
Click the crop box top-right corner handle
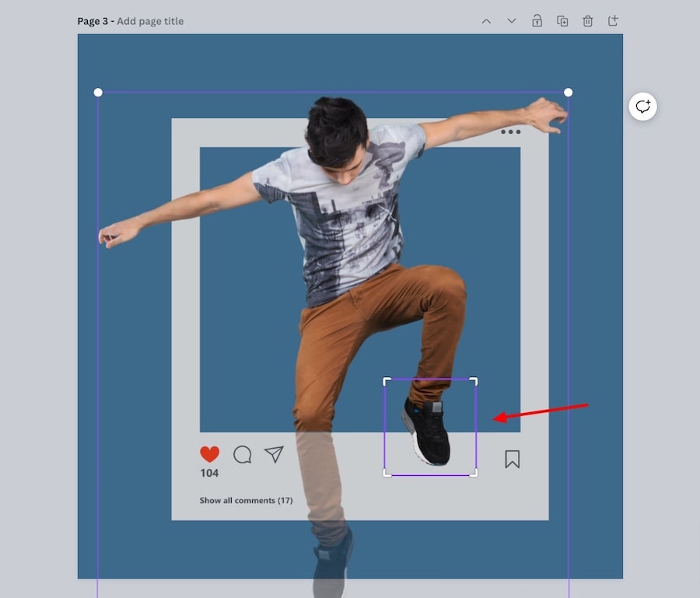[x=474, y=382]
